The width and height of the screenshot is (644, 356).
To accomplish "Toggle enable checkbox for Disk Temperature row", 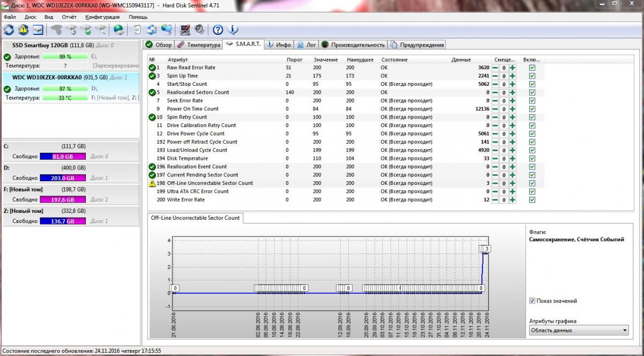I will pyautogui.click(x=532, y=158).
